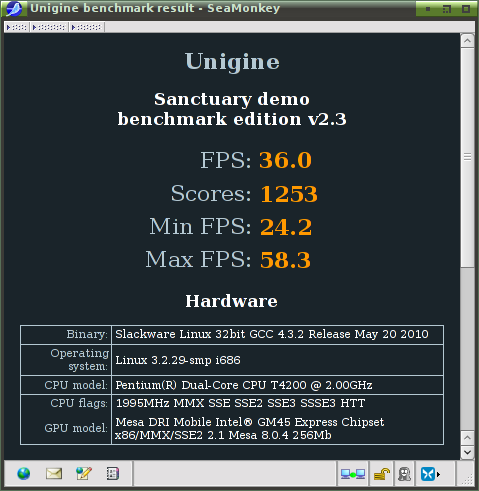The width and height of the screenshot is (479, 491).
Task: Click the open padlock security icon
Action: (x=382, y=474)
